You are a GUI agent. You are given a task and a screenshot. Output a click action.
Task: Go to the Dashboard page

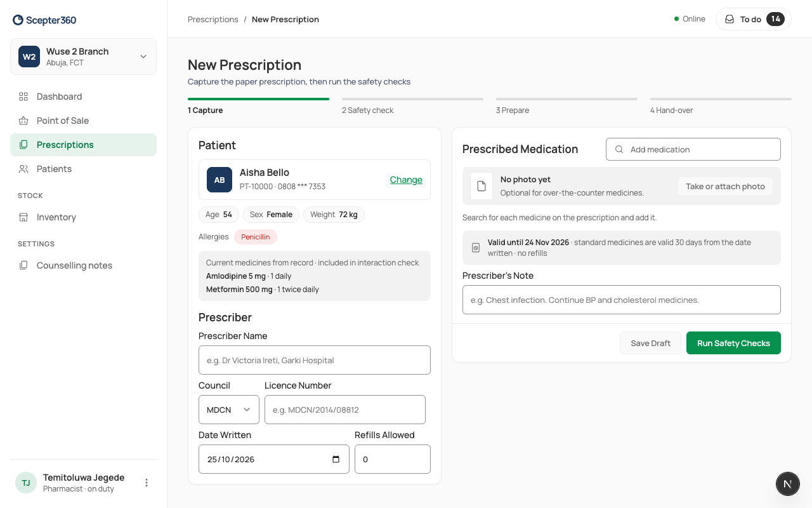(83, 97)
